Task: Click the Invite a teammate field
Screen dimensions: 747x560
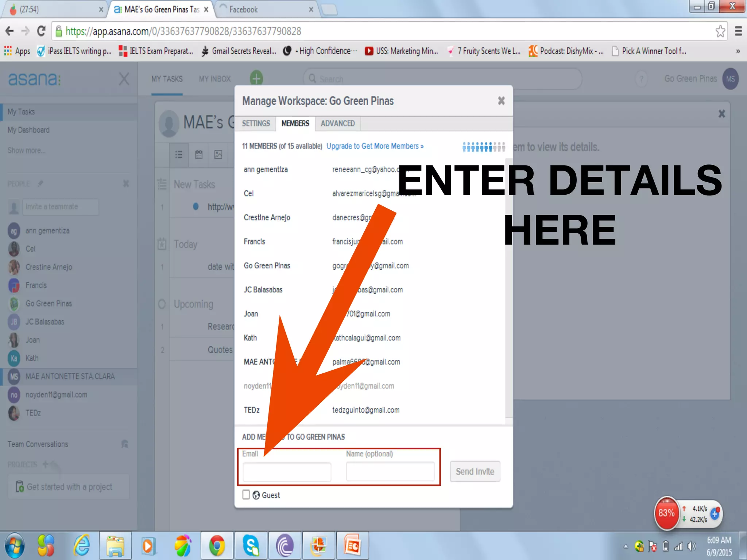Action: tap(61, 207)
